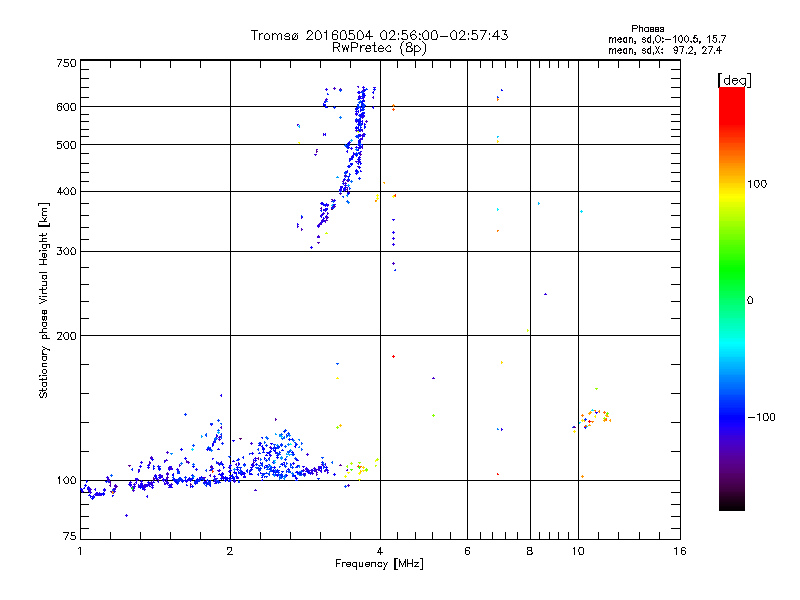The image size is (800, 600).
Task: Click the y-axis tick label "300"
Action: 67,251
